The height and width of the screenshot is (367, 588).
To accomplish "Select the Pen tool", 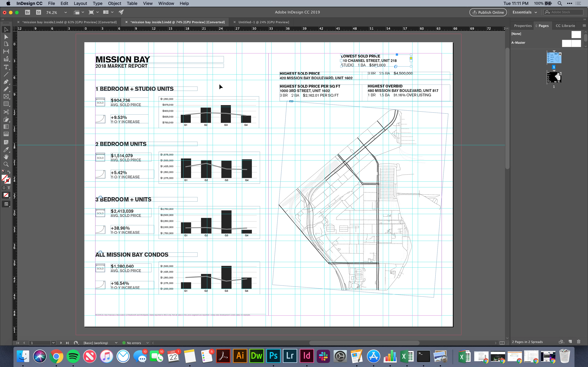I will coord(6,82).
